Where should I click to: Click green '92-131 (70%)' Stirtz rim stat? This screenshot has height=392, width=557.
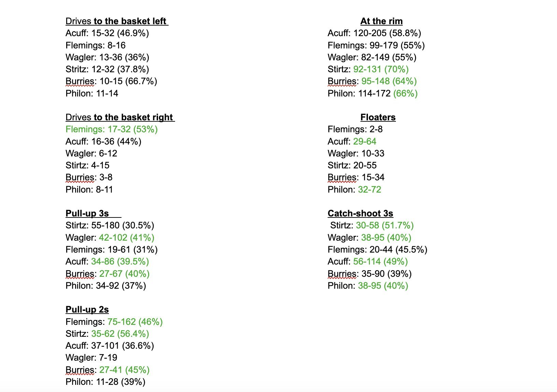click(381, 69)
